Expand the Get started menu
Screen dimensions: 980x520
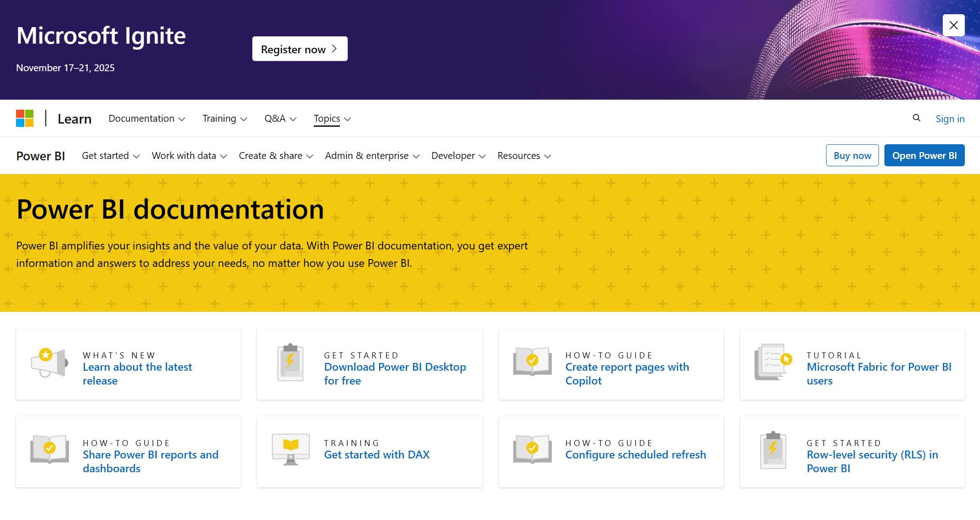110,156
